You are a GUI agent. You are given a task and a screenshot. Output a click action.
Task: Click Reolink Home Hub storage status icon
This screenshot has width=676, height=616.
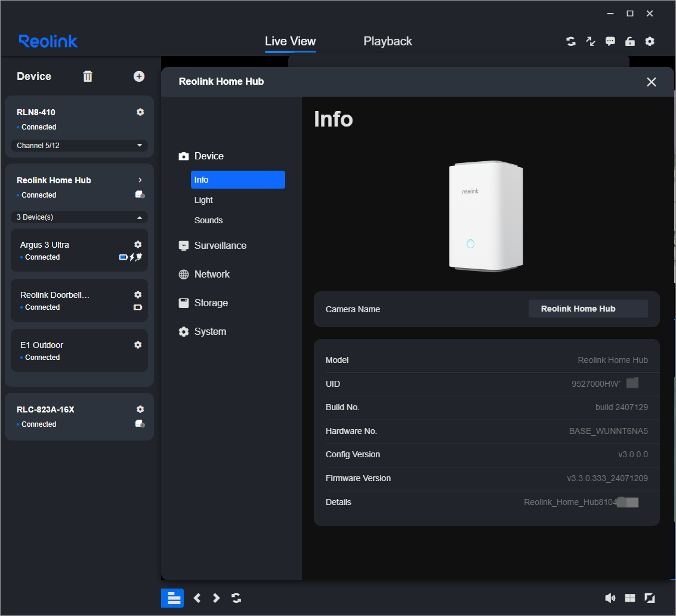[140, 195]
